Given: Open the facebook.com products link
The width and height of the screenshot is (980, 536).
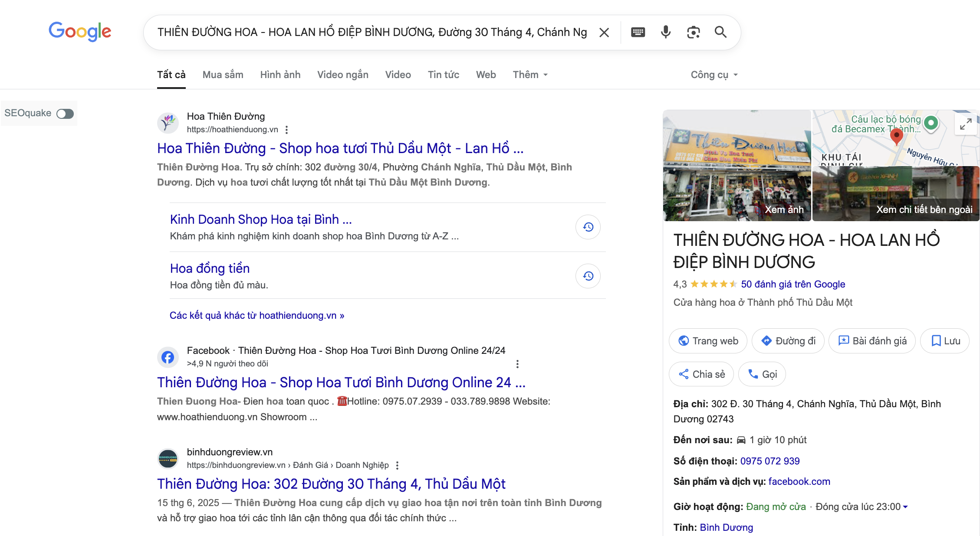Looking at the screenshot, I should [799, 481].
